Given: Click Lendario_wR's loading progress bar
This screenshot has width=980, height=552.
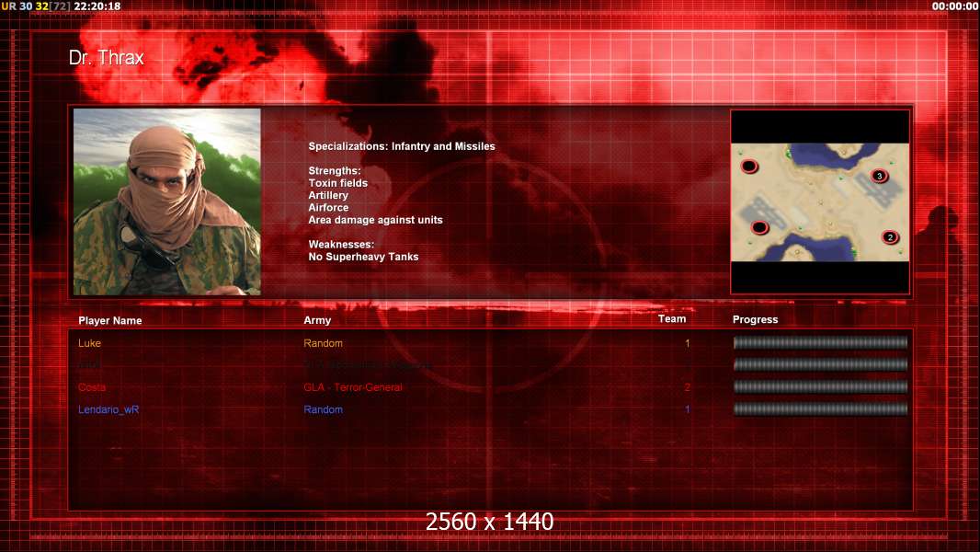Looking at the screenshot, I should (820, 409).
